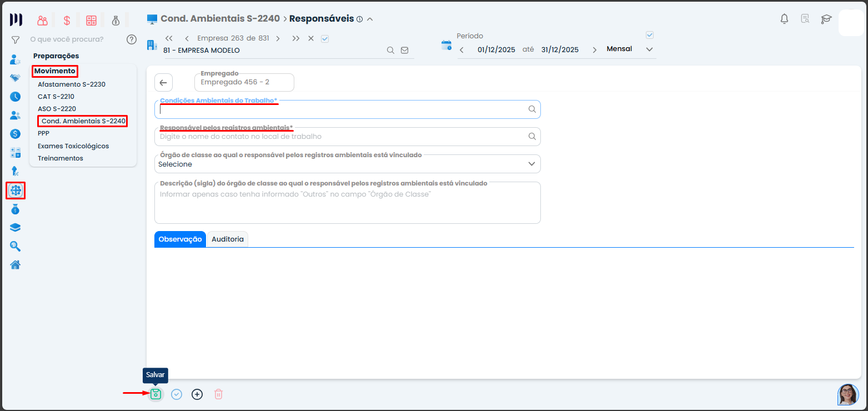Click the document search icon near bell

[805, 19]
